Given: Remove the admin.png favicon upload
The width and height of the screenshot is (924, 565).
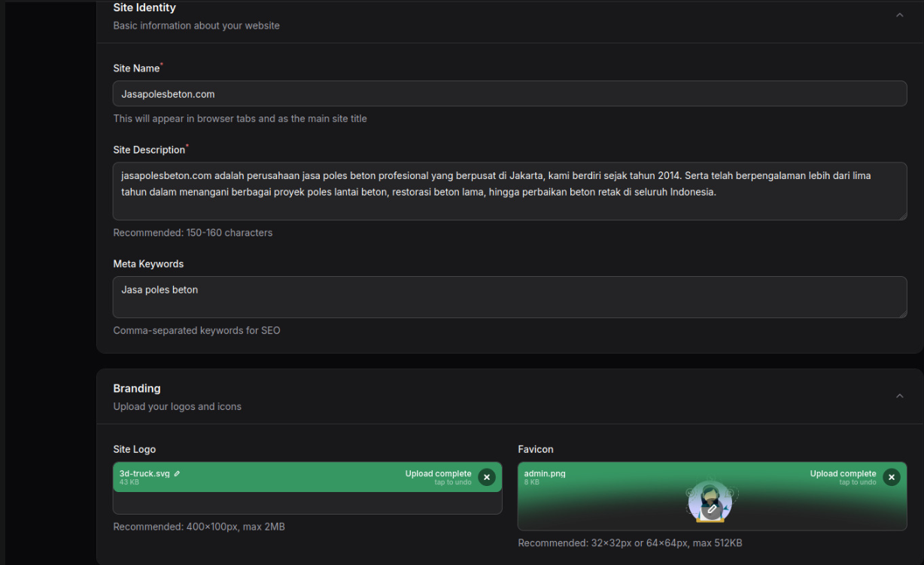Looking at the screenshot, I should (892, 477).
